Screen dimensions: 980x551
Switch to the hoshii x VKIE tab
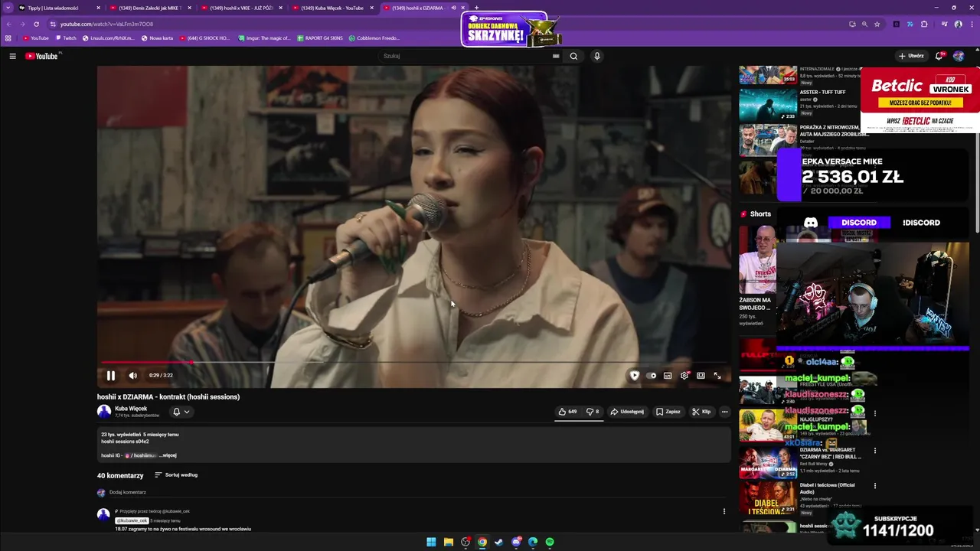[x=241, y=8]
